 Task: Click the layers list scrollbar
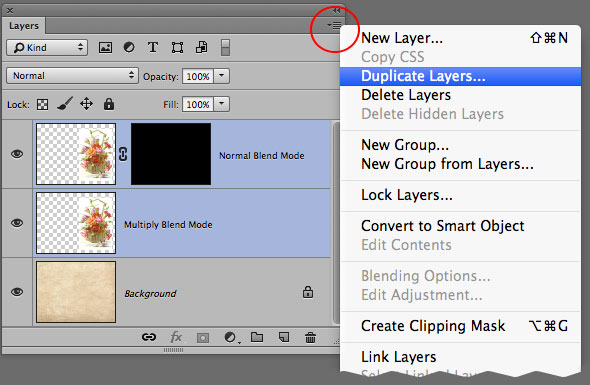point(336,223)
